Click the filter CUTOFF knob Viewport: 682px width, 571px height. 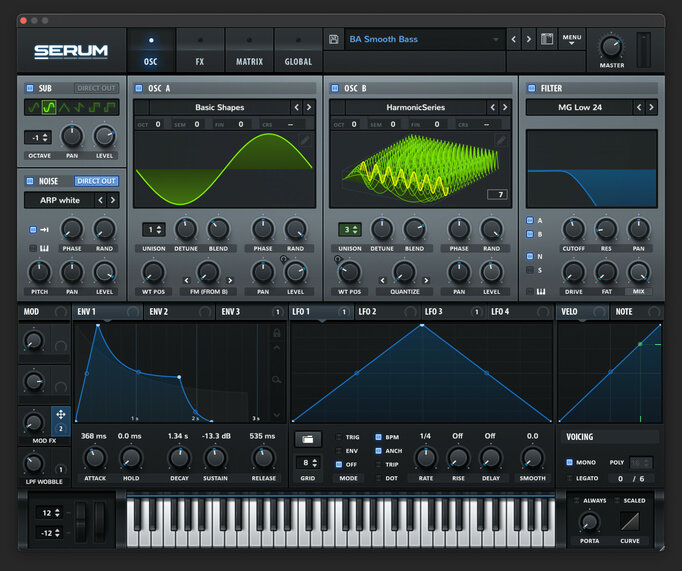[x=573, y=229]
